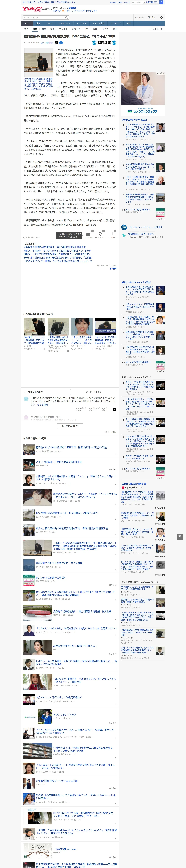Open 八王子「常陽通り」番地入力 recommended article
The width and height of the screenshot is (186, 868).
[x=59, y=462]
